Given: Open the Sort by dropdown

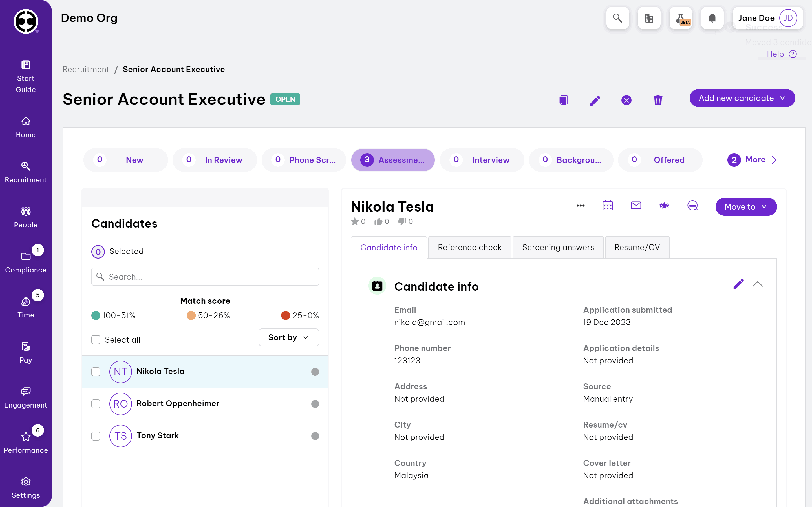Looking at the screenshot, I should [x=288, y=338].
